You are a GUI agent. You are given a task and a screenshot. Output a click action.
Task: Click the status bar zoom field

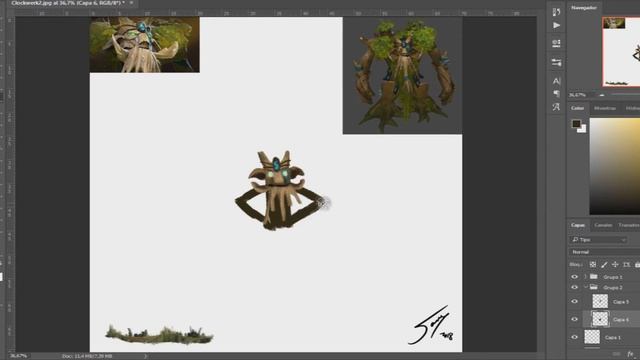pyautogui.click(x=18, y=356)
